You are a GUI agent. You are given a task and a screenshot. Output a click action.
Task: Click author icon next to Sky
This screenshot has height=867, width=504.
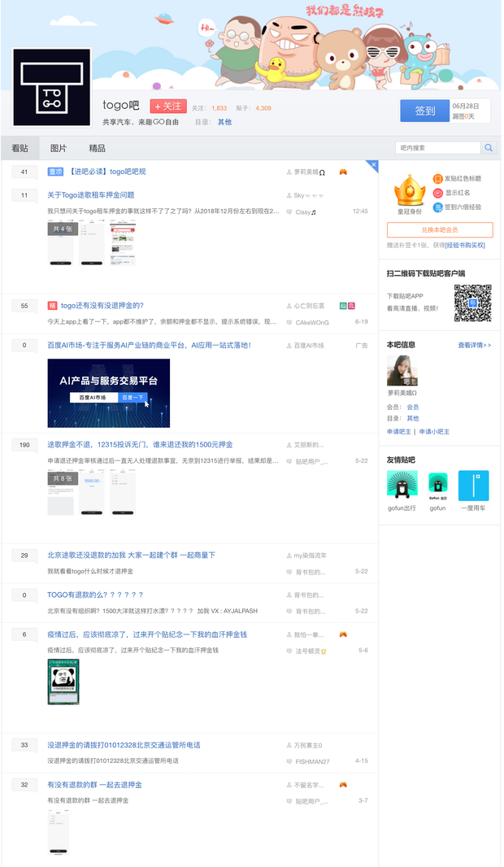289,196
